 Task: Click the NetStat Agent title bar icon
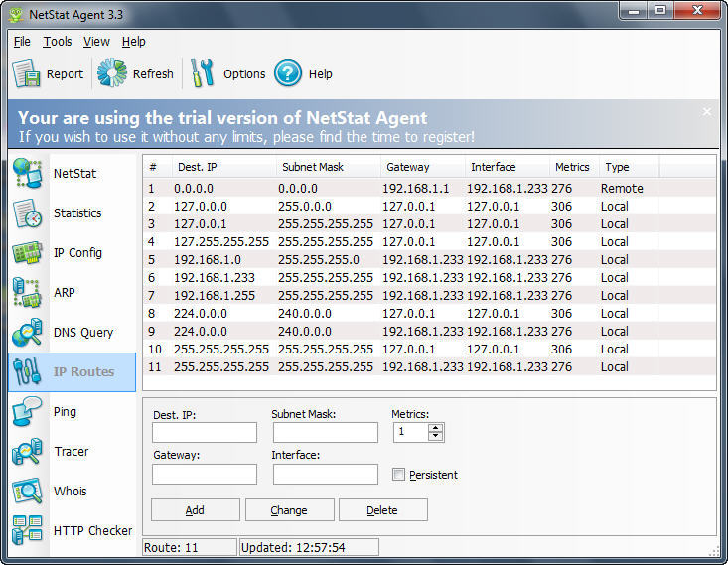16,14
